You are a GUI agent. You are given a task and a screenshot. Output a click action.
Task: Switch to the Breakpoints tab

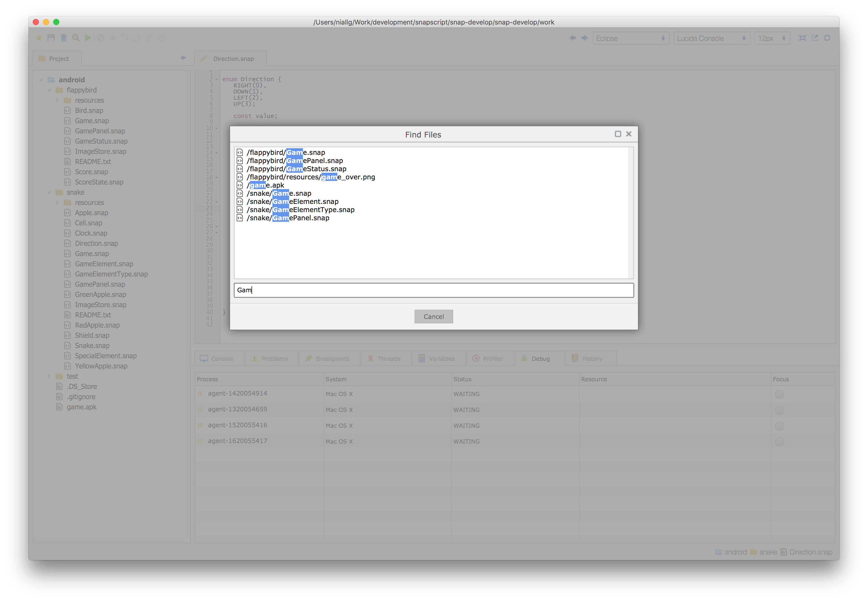coord(329,359)
